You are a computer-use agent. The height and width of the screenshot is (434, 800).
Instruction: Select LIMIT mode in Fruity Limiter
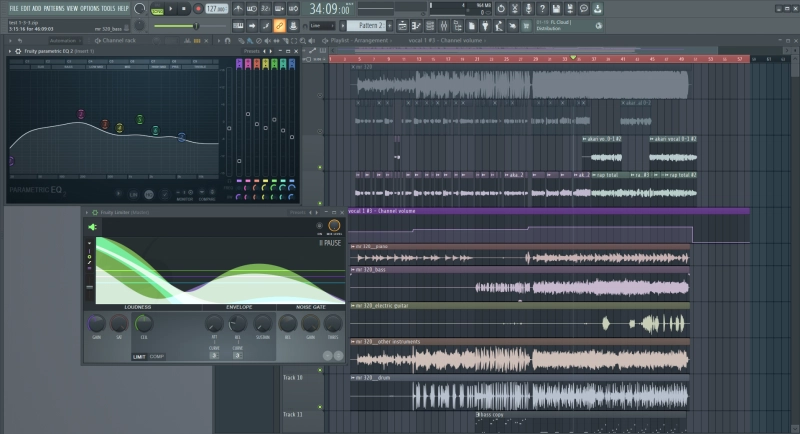tap(139, 355)
